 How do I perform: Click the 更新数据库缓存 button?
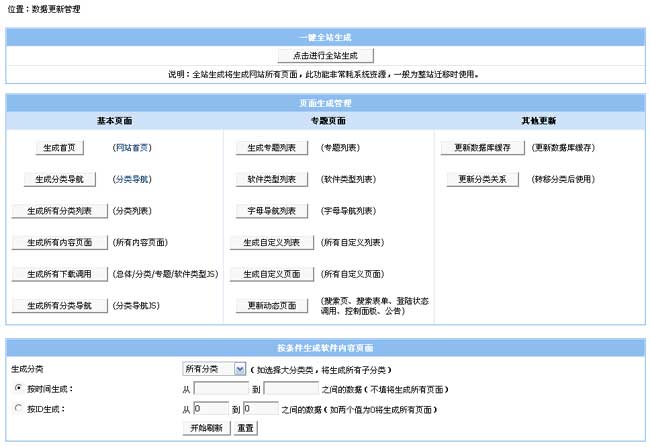(x=483, y=147)
